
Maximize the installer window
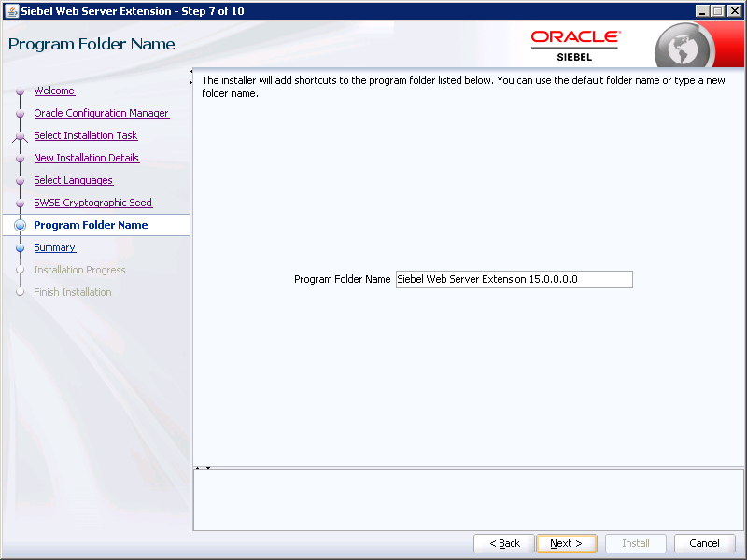[x=717, y=11]
